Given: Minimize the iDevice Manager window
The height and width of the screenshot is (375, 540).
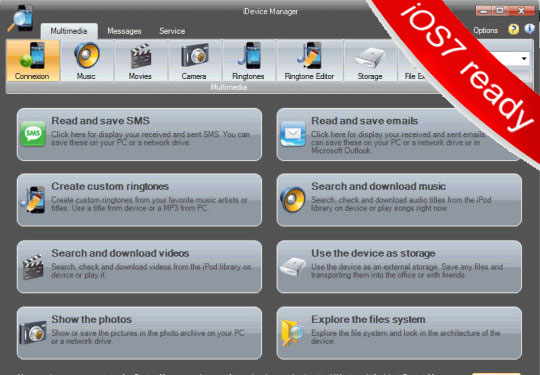Looking at the screenshot, I should (x=484, y=11).
